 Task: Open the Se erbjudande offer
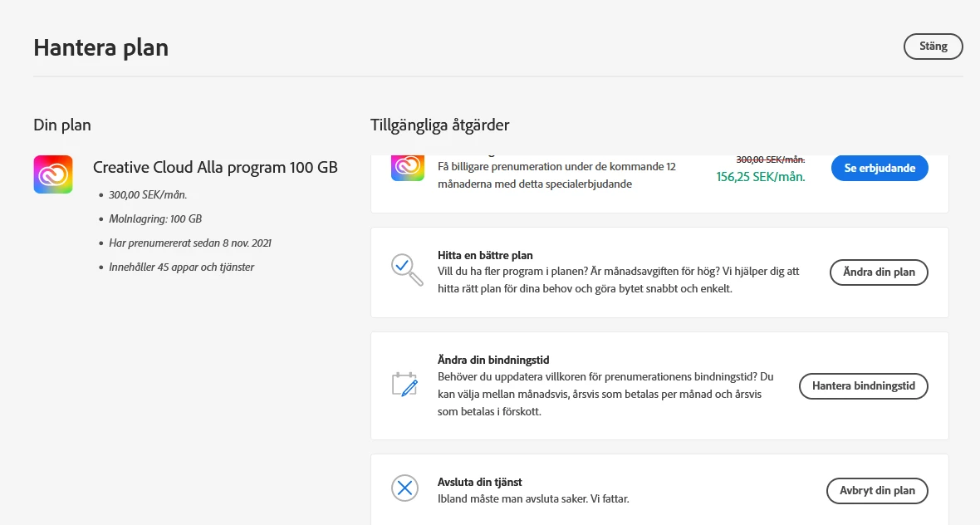[880, 168]
